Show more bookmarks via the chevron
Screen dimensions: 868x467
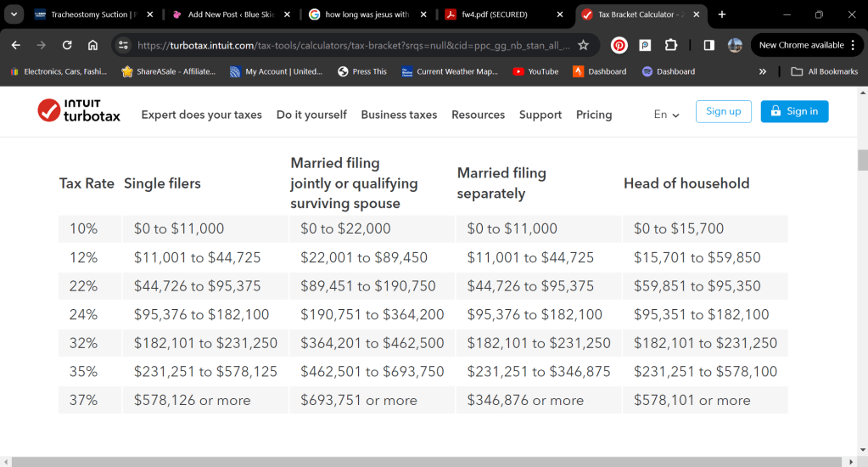762,71
